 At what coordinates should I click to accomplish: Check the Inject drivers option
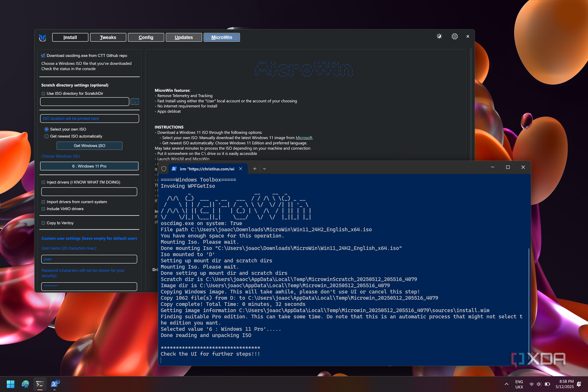(43, 182)
